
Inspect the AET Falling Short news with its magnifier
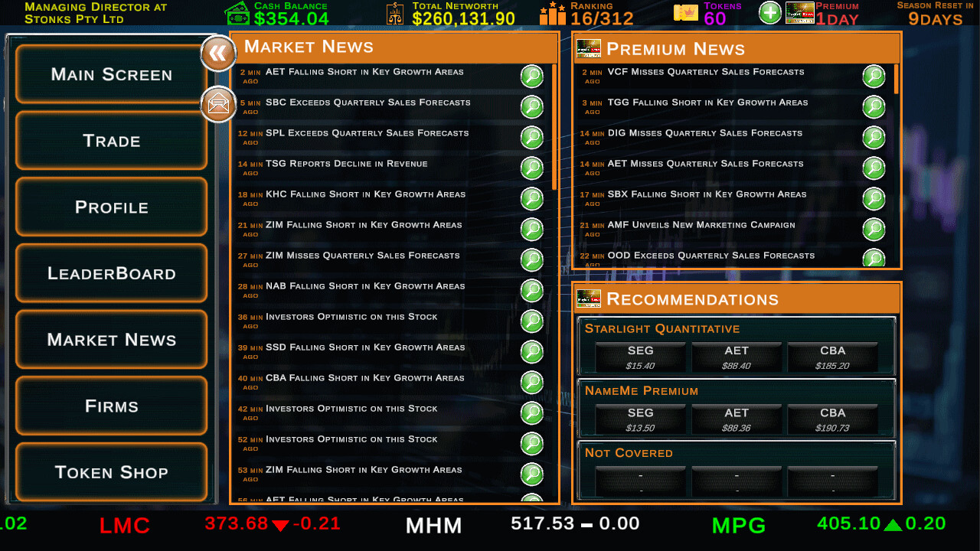tap(531, 76)
